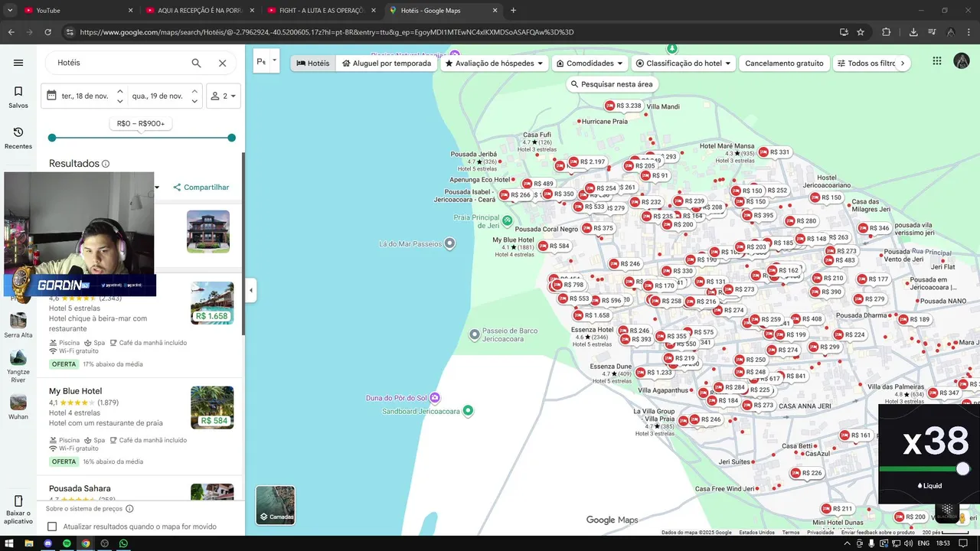The height and width of the screenshot is (551, 980).
Task: Click the Hotéis search field
Action: tap(119, 63)
